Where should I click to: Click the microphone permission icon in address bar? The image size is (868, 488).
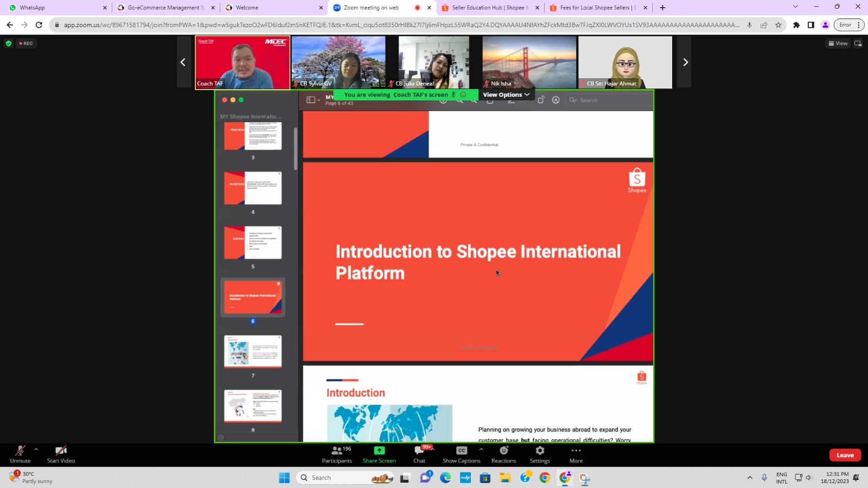click(749, 24)
